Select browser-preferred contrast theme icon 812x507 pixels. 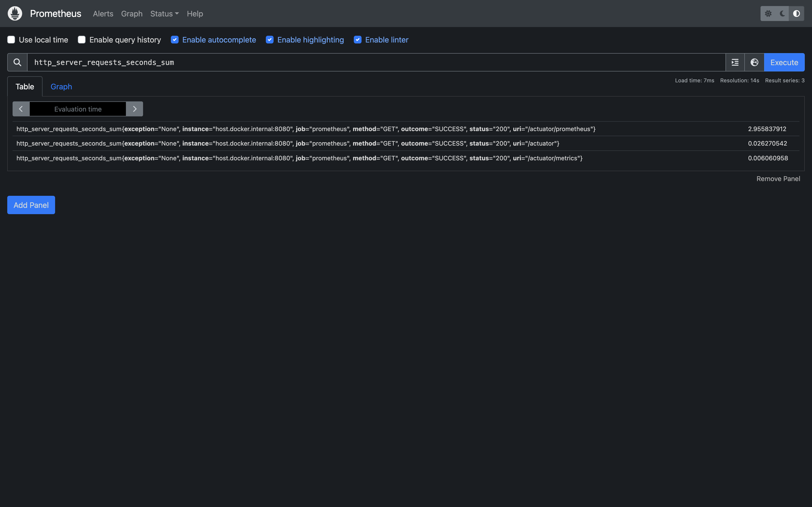click(796, 14)
